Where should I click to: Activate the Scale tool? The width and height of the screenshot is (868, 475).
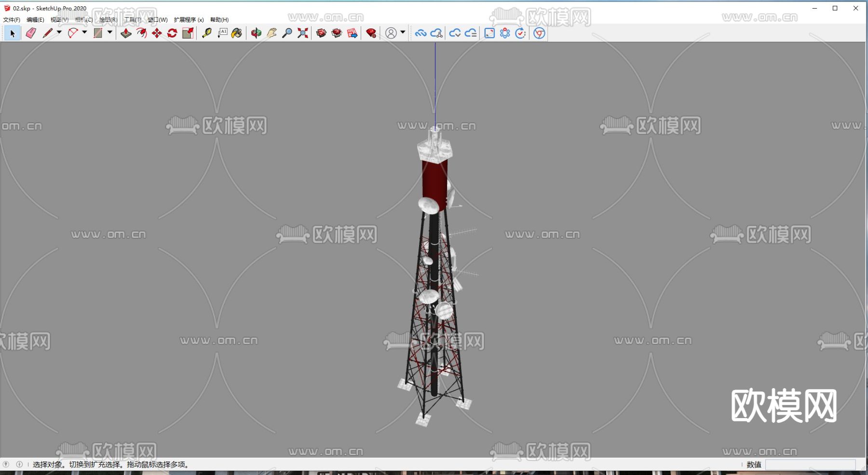(188, 33)
